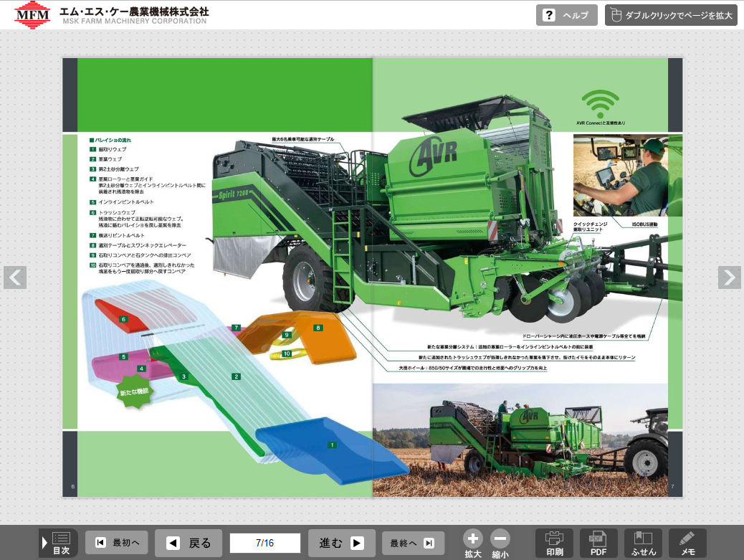Click the number 6 marker on red web

tap(124, 319)
